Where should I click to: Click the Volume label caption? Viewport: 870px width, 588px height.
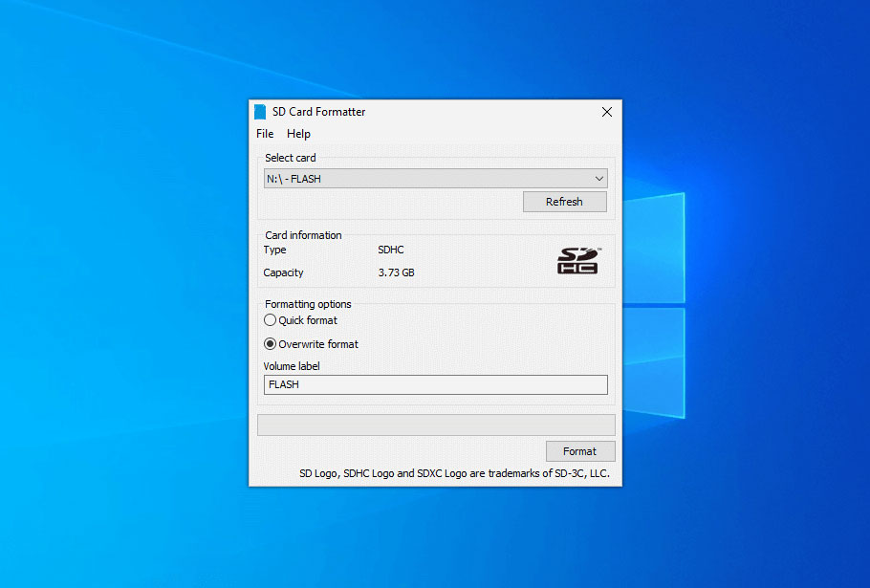292,366
